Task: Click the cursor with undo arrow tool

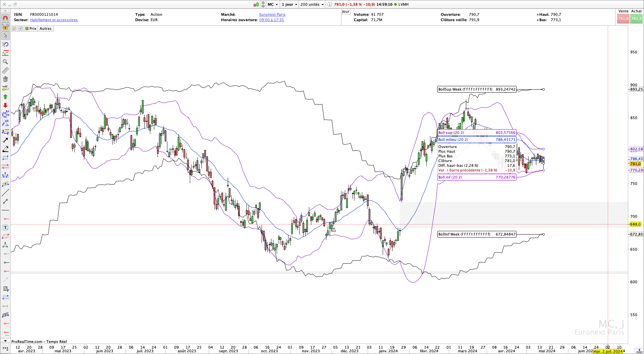Action: 5,44
